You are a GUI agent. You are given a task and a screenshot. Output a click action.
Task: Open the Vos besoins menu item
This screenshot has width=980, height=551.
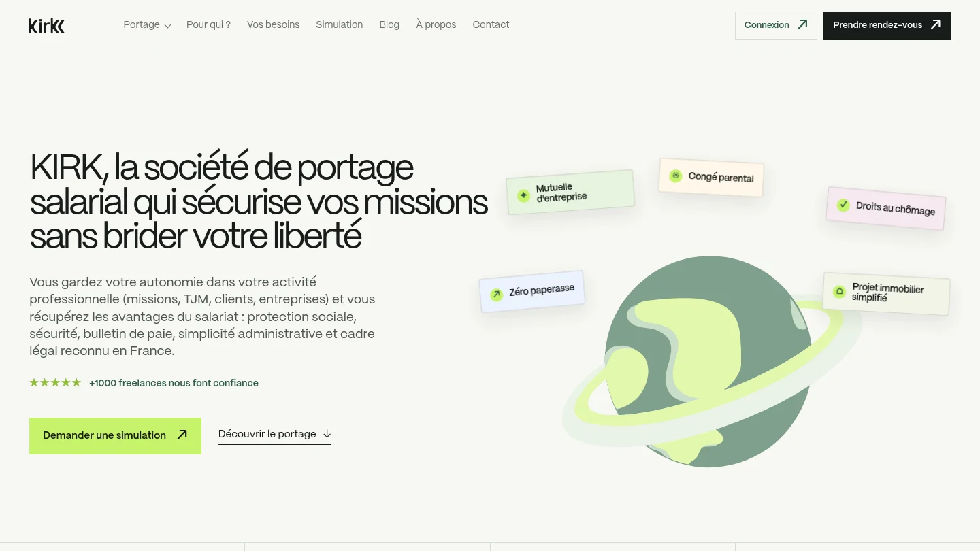pos(273,24)
